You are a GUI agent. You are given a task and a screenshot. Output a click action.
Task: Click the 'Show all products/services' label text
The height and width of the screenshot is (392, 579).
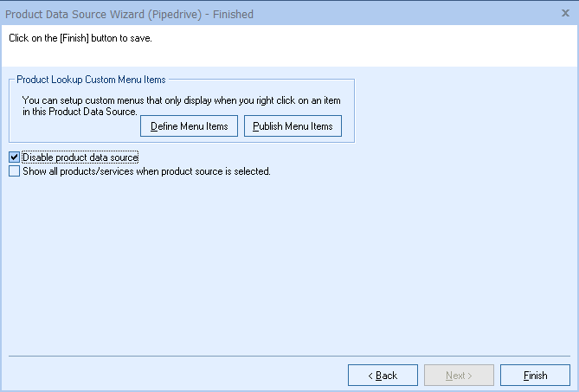(x=146, y=171)
